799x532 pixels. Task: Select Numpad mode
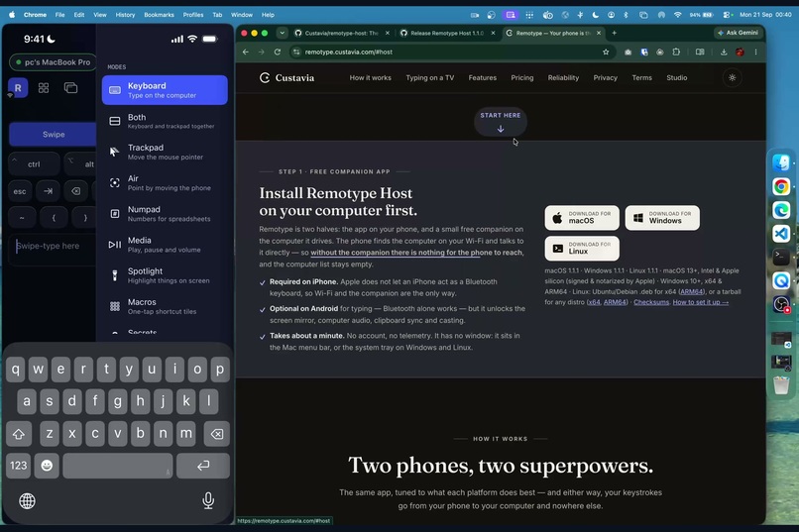click(x=165, y=214)
